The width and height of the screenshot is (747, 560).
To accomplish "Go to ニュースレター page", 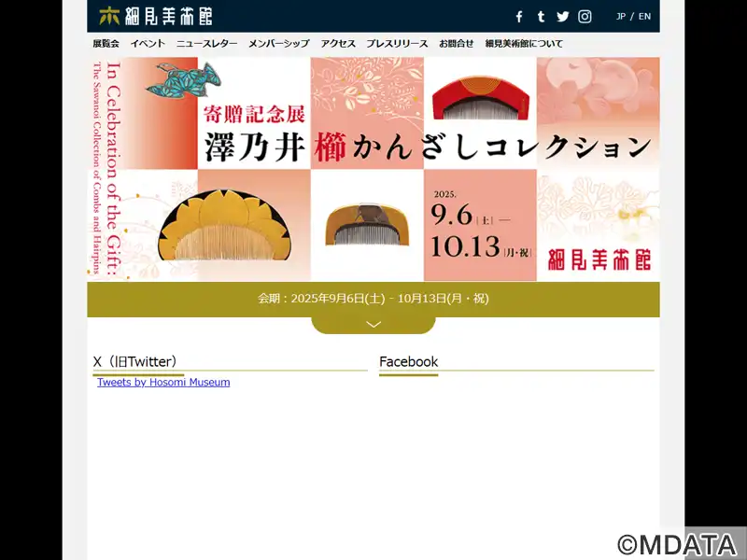I will pos(206,43).
